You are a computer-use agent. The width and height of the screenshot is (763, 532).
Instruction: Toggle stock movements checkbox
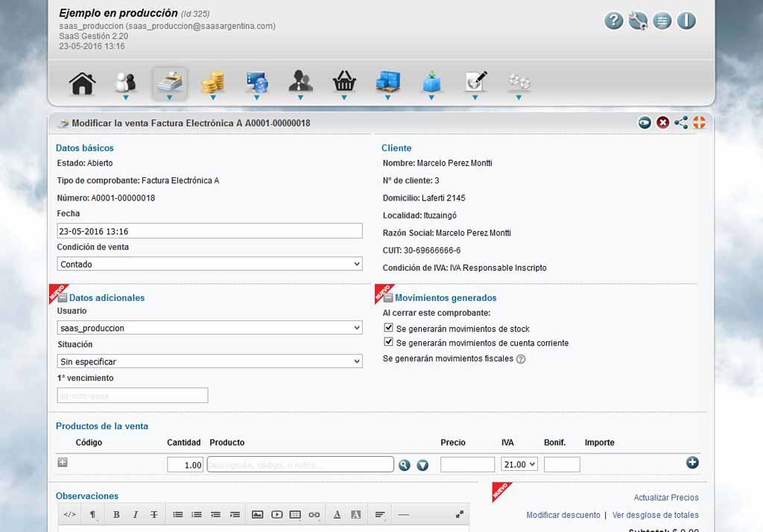(x=388, y=328)
